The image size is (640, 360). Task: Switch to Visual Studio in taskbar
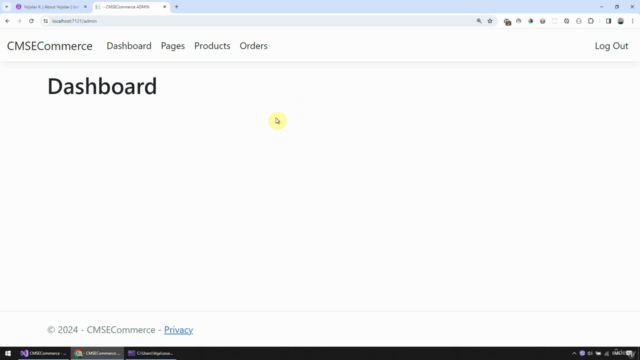[x=43, y=353]
